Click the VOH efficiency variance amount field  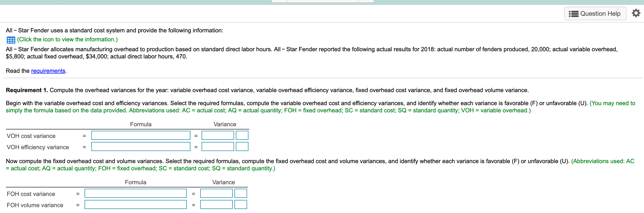(x=218, y=146)
